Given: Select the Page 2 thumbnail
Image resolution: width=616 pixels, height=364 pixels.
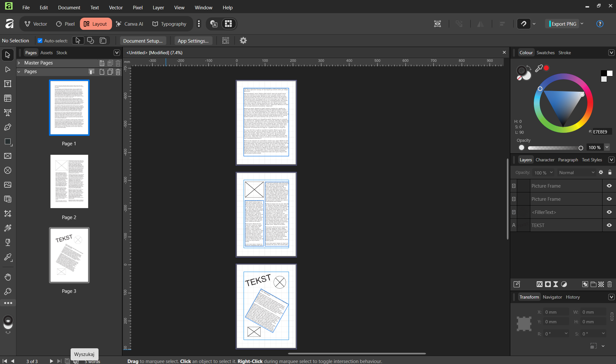Looking at the screenshot, I should pyautogui.click(x=69, y=182).
